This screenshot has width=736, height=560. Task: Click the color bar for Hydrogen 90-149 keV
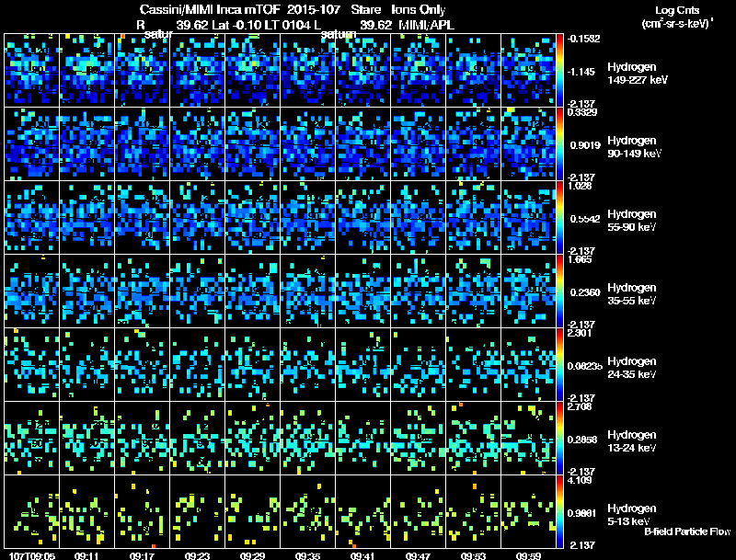pos(559,144)
